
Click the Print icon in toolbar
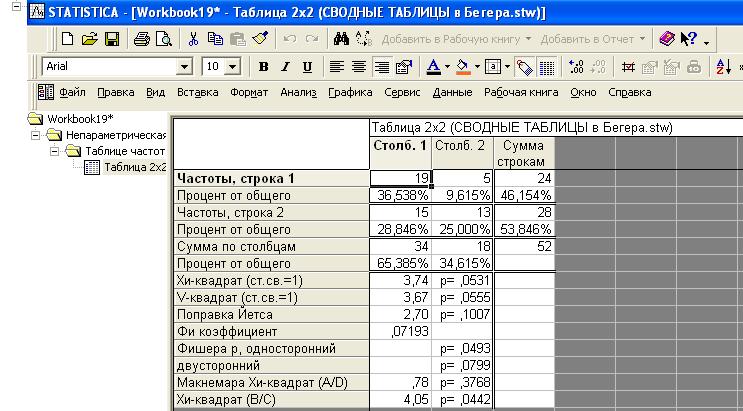[x=142, y=39]
